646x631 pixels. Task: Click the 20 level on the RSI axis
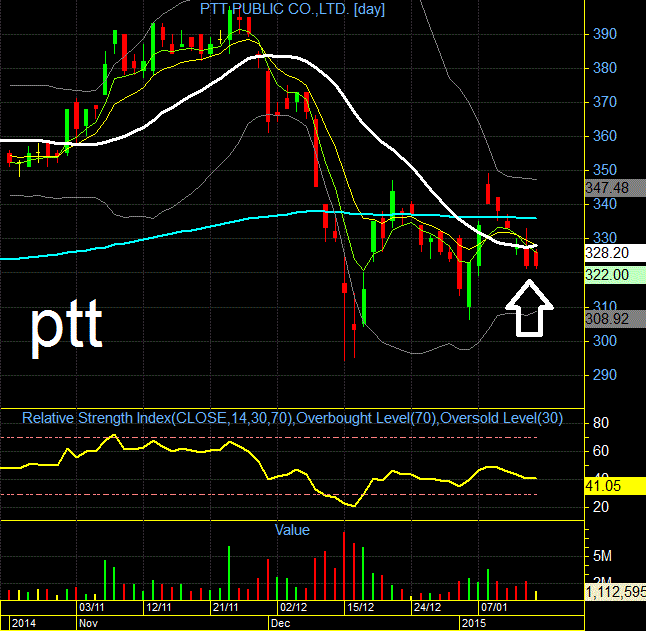[601, 507]
